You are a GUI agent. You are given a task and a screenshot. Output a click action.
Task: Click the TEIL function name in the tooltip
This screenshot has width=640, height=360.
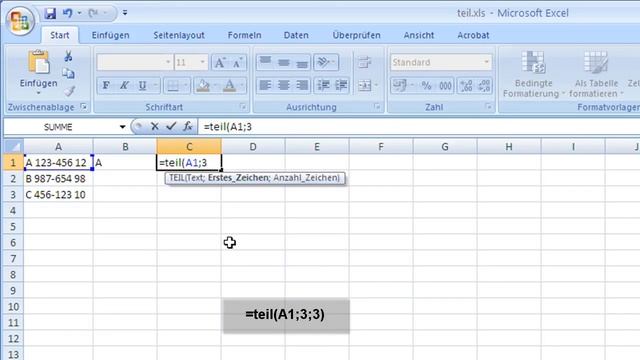click(176, 178)
